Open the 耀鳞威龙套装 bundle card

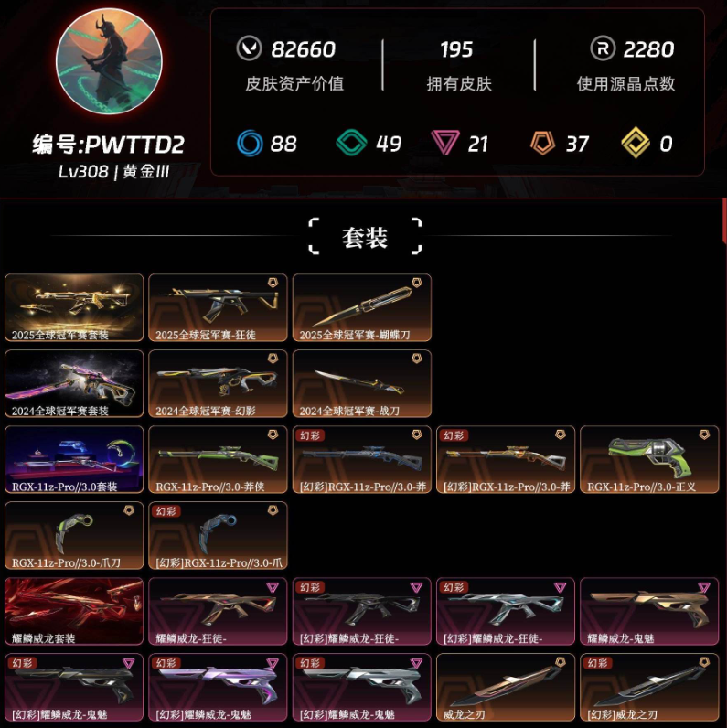click(x=74, y=611)
